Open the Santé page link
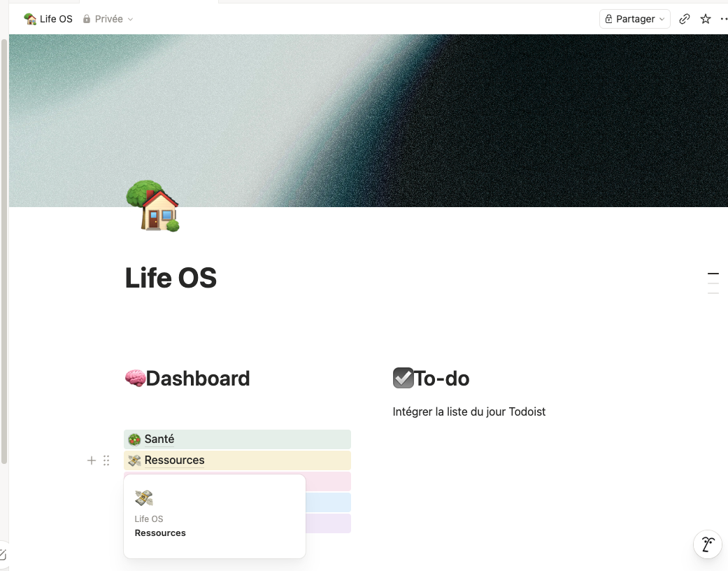The height and width of the screenshot is (571, 728). pos(159,439)
